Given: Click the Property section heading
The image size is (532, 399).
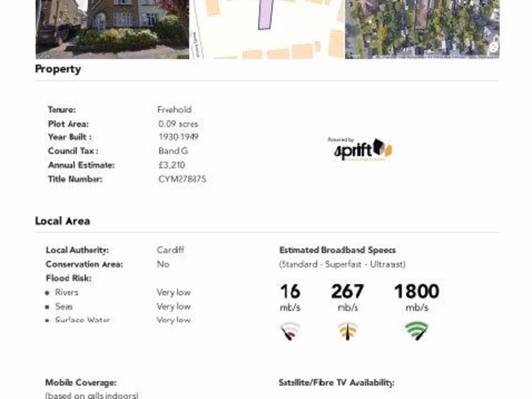Looking at the screenshot, I should pos(58,69).
